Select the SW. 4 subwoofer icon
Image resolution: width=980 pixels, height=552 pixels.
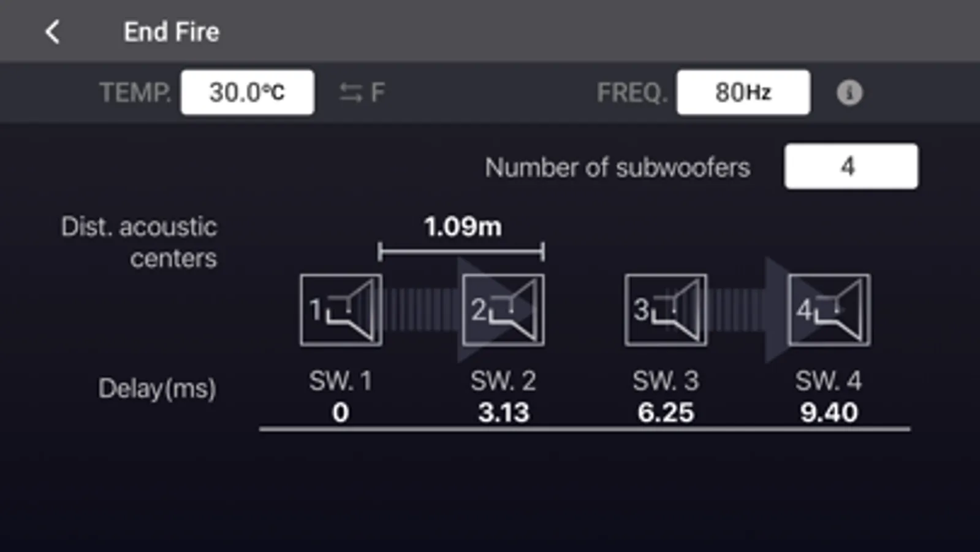click(829, 309)
